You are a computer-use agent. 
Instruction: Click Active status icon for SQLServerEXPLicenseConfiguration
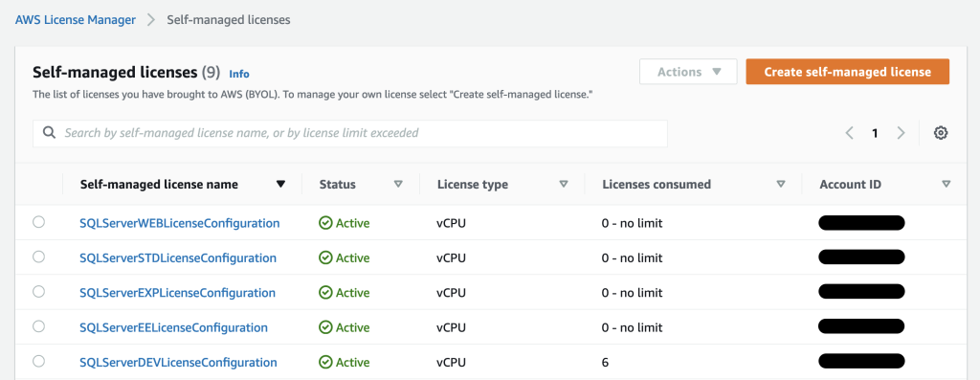click(x=325, y=293)
